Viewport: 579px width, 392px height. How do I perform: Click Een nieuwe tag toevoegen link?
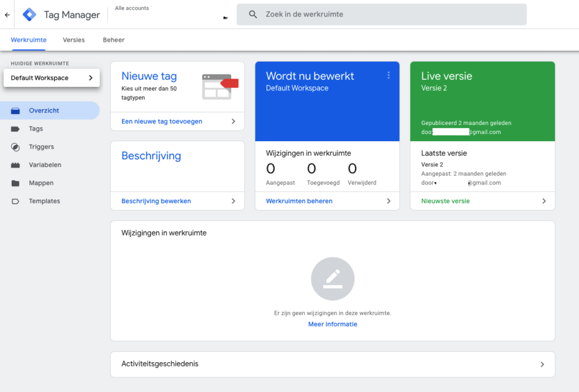point(162,121)
